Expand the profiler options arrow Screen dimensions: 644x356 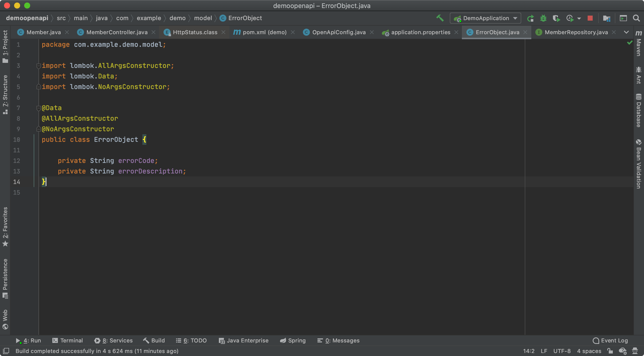coord(579,18)
